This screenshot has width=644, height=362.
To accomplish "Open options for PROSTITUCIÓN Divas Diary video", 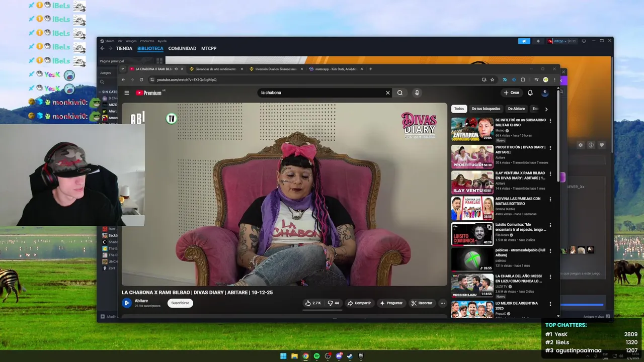I will point(550,148).
